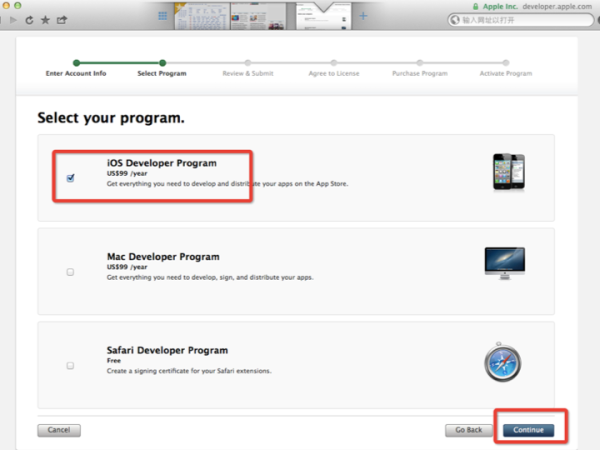The height and width of the screenshot is (450, 600).
Task: Click the Safari compass icon
Action: pos(502,362)
